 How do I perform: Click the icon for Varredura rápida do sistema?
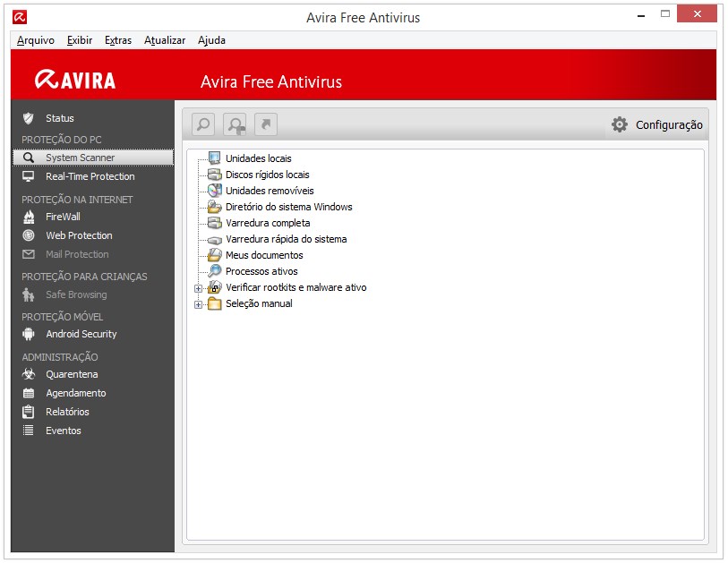(x=215, y=240)
